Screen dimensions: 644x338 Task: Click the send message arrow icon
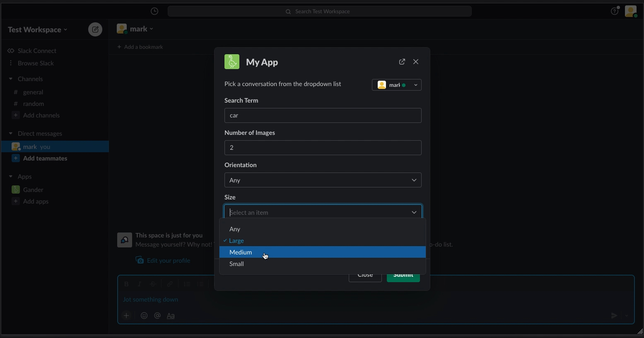[614, 316]
